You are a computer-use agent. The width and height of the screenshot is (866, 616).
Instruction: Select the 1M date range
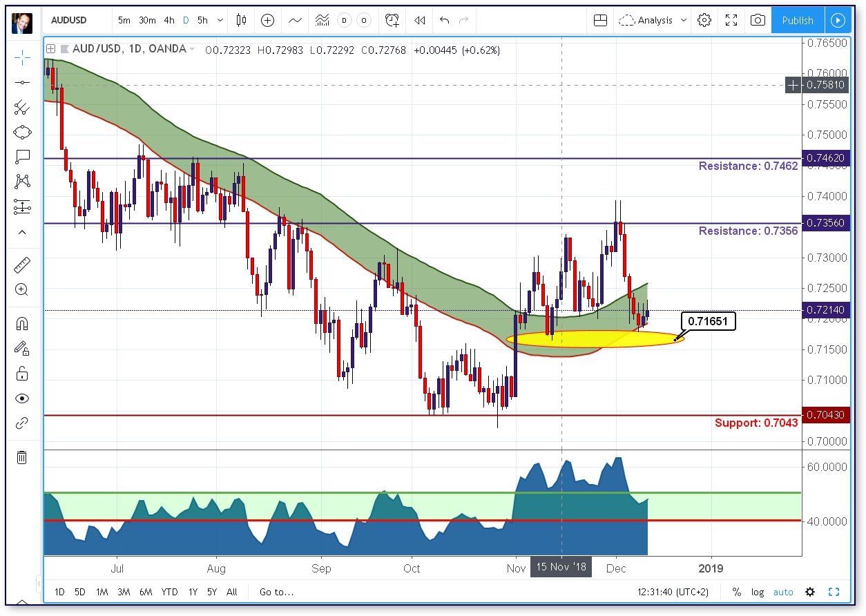102,592
